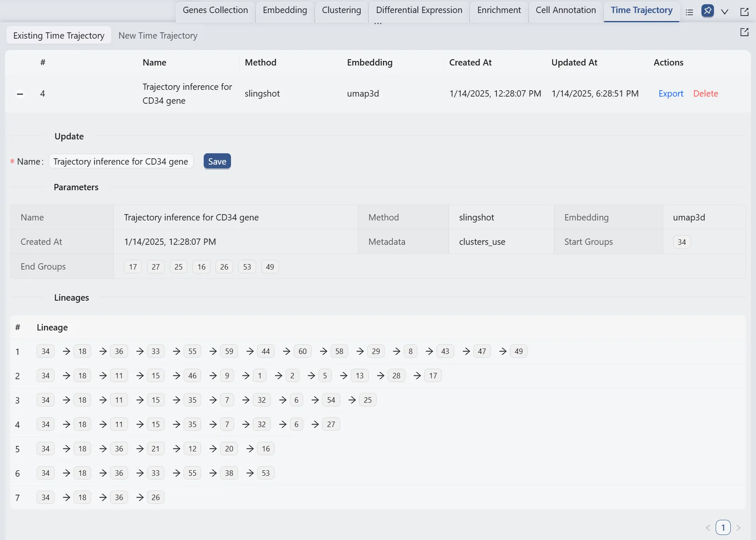This screenshot has width=756, height=540.
Task: Collapse trajectory row 4 with minus icon
Action: point(20,94)
